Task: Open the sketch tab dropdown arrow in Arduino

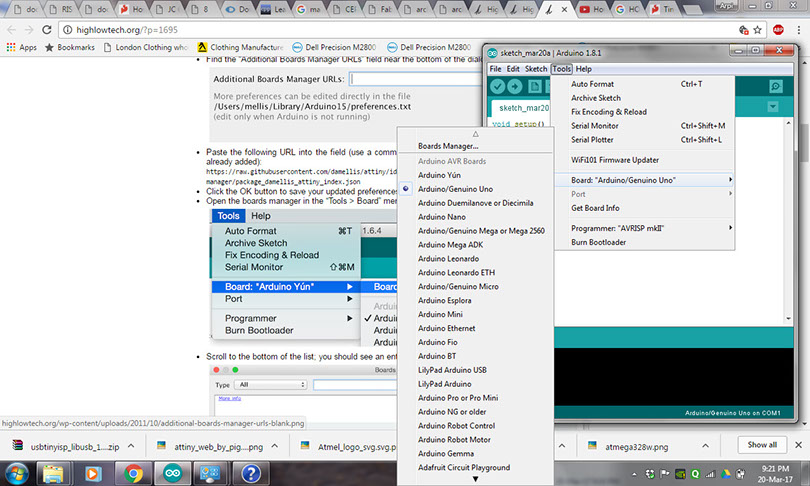Action: (773, 107)
